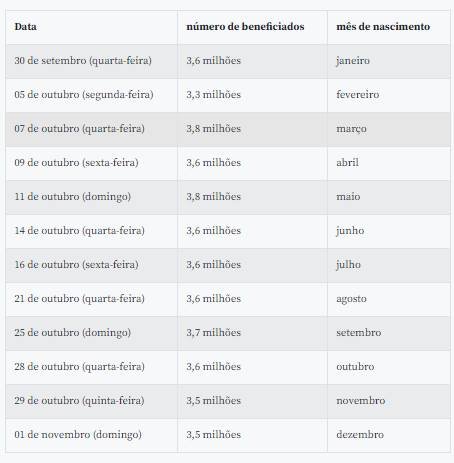Select the 05 de outubro (segunda-feira) cell

pos(92,95)
